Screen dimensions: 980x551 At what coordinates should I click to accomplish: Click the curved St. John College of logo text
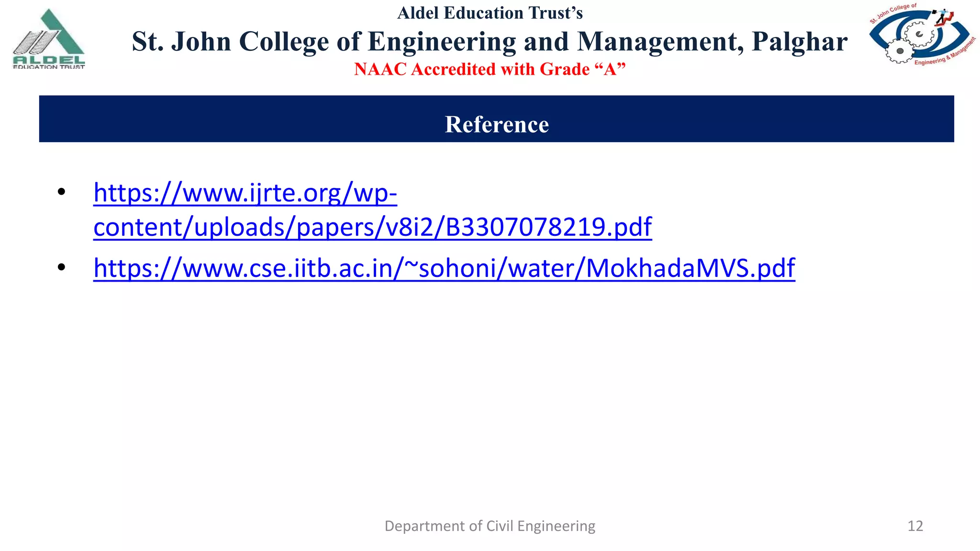tap(893, 13)
